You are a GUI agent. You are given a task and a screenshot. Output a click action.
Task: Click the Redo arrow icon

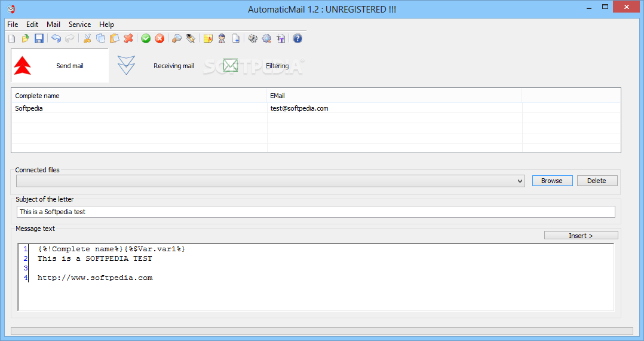70,39
